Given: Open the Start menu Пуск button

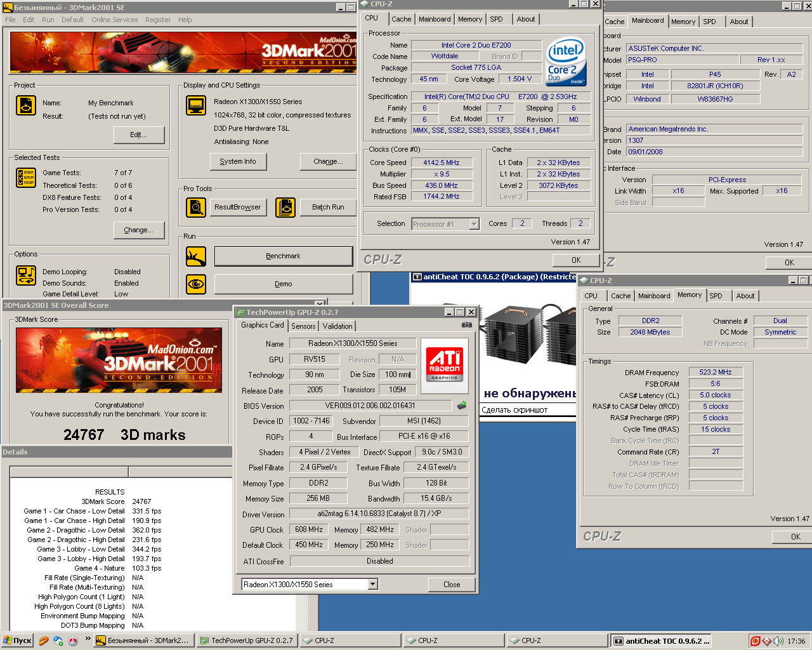Looking at the screenshot, I should 17,641.
